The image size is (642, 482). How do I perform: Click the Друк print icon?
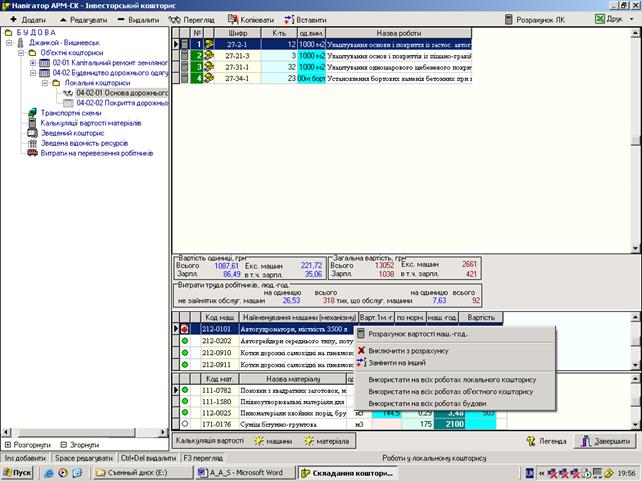pos(599,19)
